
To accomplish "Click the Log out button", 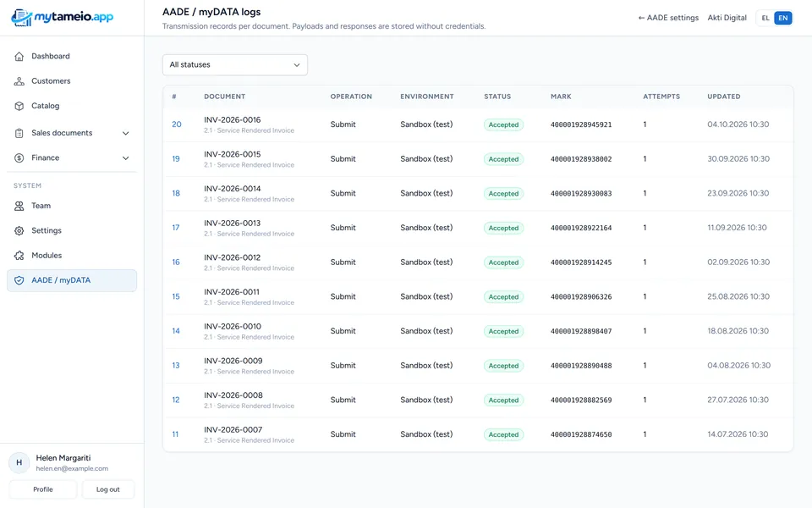I will click(x=107, y=489).
